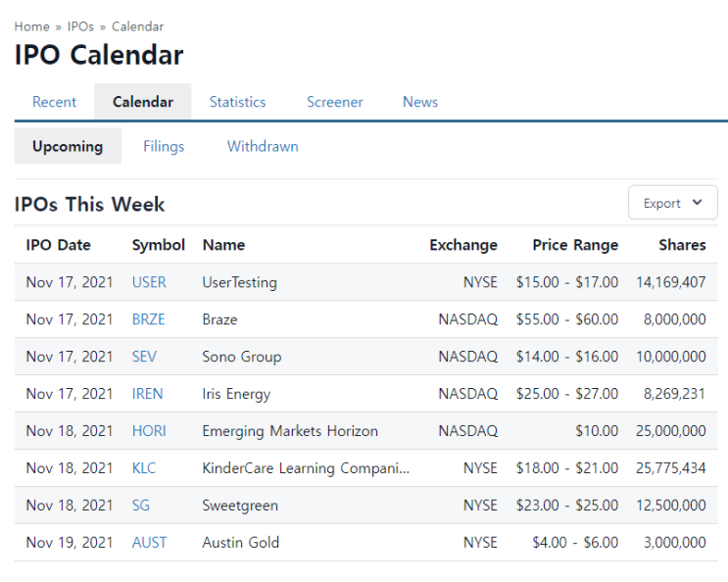Click the Name column header

223,245
